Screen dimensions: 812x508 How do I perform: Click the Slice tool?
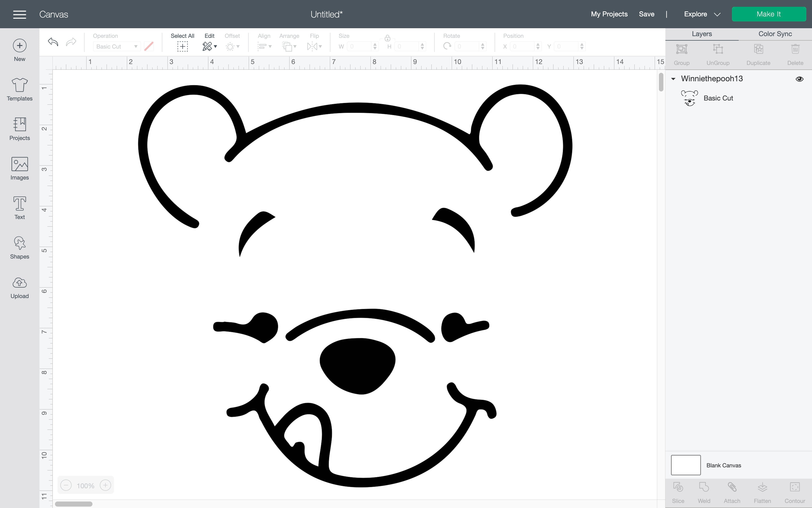click(x=678, y=492)
